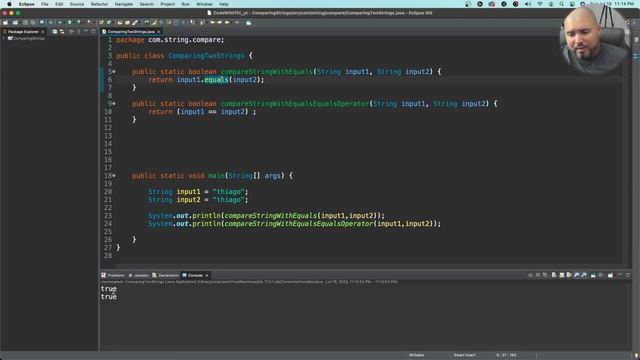This screenshot has height=360, width=640.
Task: Click the green Run toolbar button
Action: pos(69,22)
